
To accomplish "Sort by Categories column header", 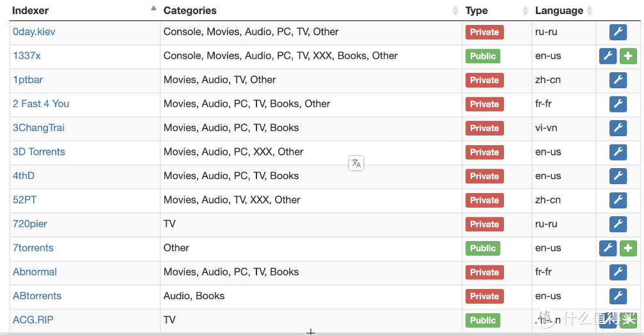I will [190, 10].
